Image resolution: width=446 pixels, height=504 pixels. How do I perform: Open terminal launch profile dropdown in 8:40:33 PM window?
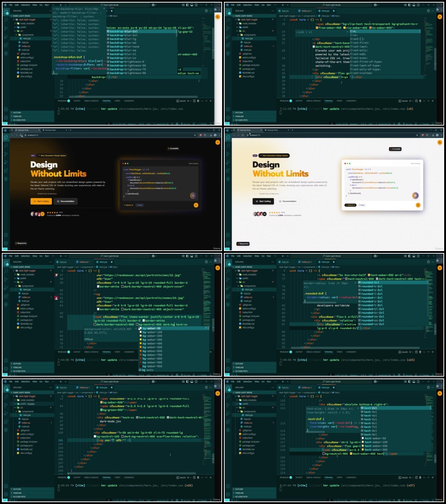[190, 478]
